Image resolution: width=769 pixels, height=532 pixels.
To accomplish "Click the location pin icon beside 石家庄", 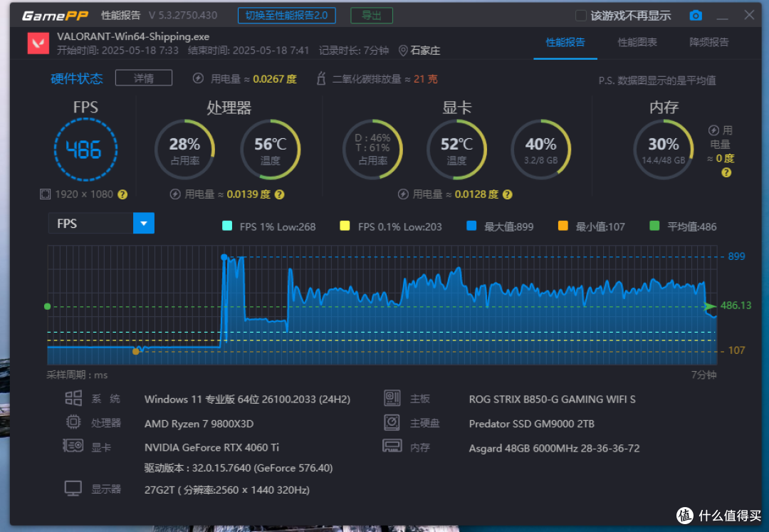I will point(403,51).
